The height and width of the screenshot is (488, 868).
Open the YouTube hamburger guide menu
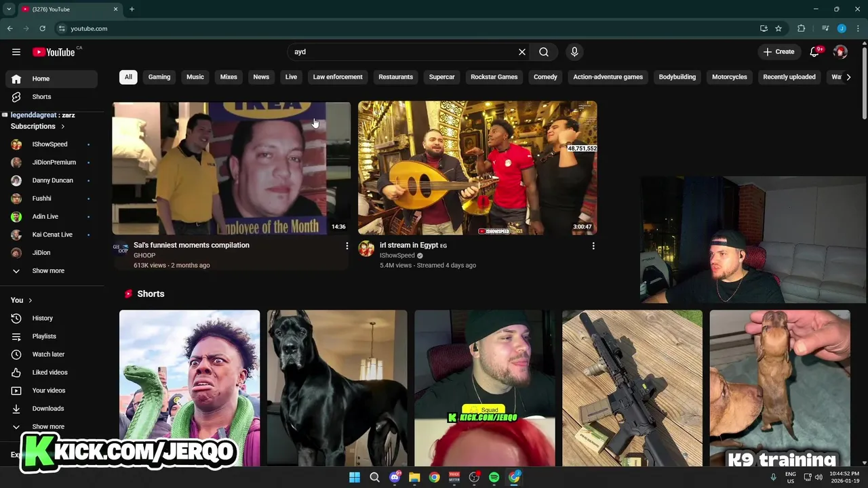click(16, 52)
